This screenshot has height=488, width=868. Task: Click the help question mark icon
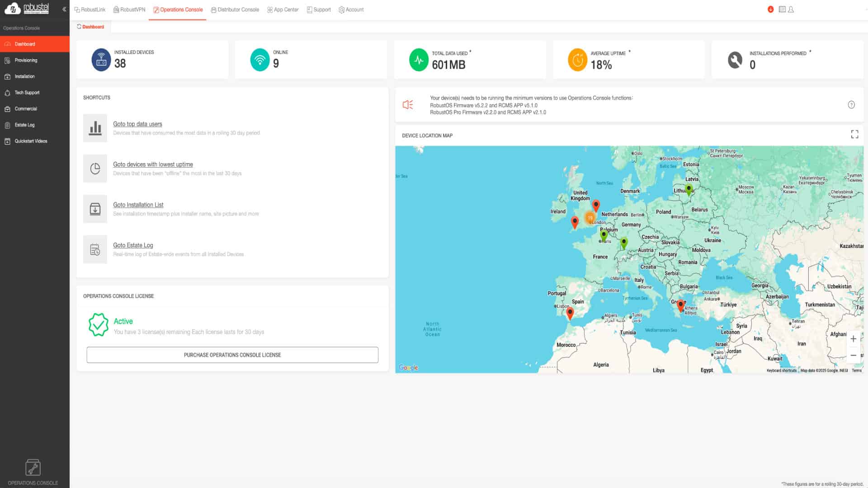pos(851,105)
